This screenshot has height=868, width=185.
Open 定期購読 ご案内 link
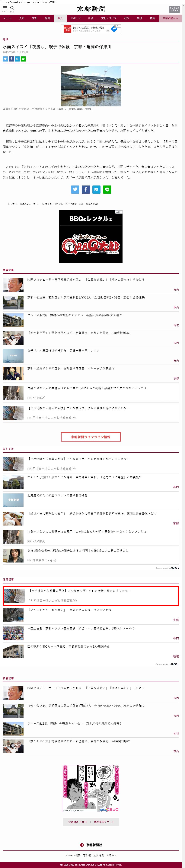click(78, 822)
